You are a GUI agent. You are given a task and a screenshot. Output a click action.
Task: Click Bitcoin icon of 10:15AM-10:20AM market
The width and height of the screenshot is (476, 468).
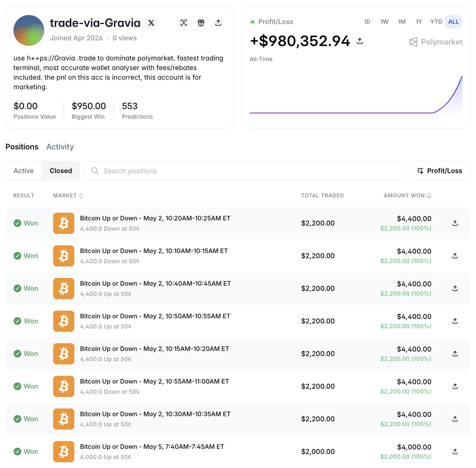[63, 353]
